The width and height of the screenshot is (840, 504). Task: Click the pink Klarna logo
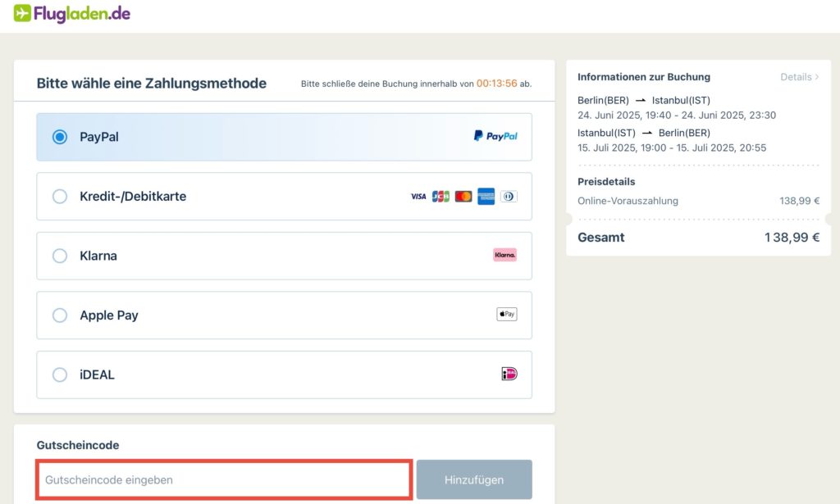tap(504, 255)
